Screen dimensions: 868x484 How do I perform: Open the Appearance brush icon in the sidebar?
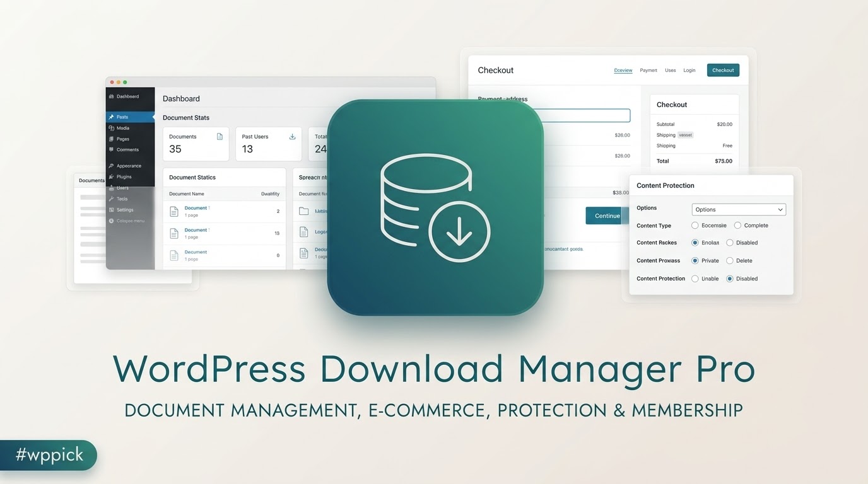(x=112, y=166)
